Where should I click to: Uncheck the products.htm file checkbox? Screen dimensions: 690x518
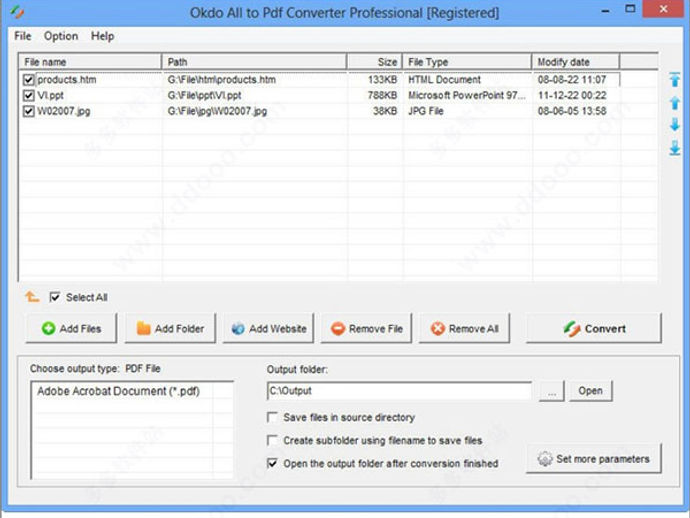[x=29, y=80]
